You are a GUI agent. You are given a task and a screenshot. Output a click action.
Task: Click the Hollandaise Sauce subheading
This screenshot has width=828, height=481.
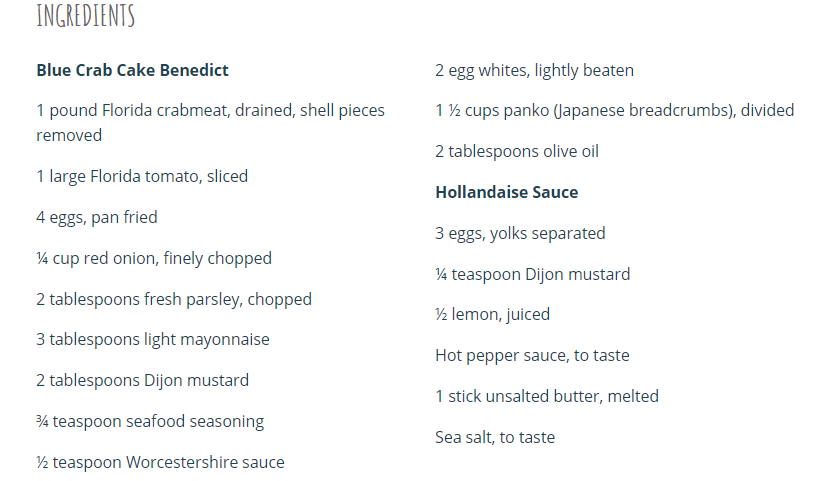pyautogui.click(x=506, y=192)
